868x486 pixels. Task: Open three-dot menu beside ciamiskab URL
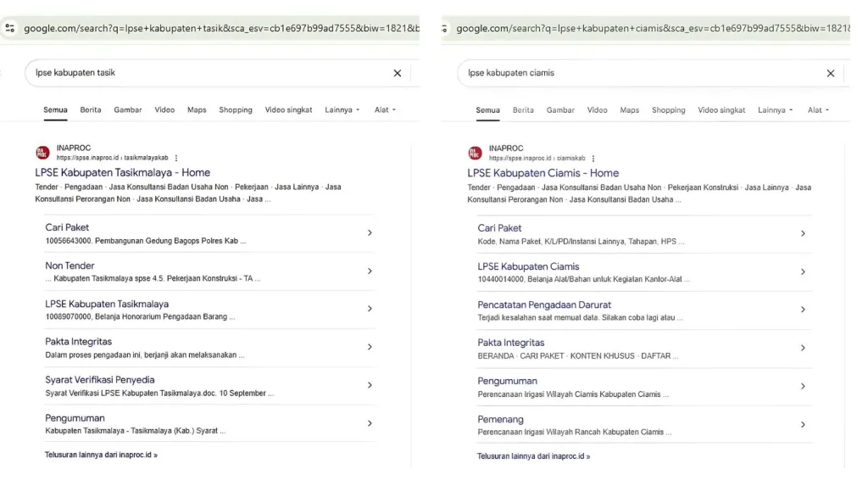click(x=593, y=159)
